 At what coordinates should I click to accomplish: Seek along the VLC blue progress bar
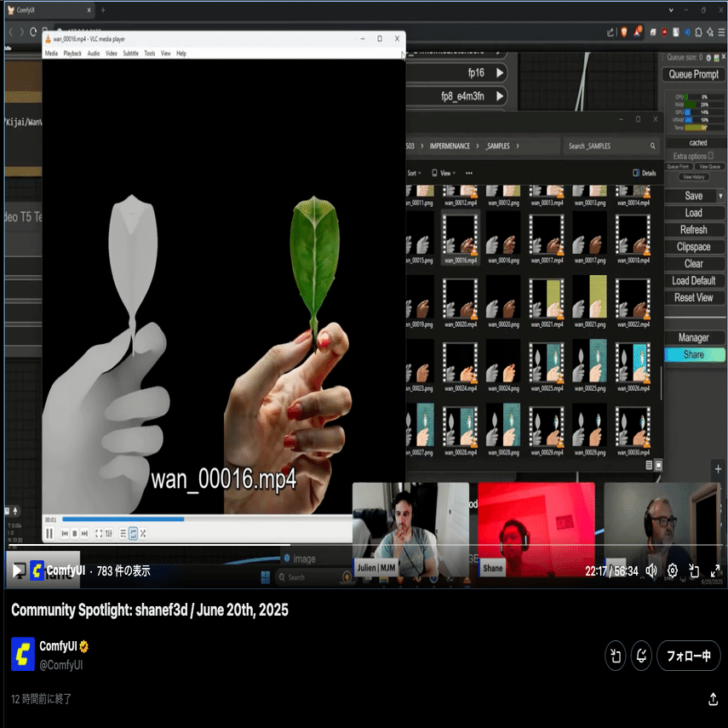pos(206,519)
